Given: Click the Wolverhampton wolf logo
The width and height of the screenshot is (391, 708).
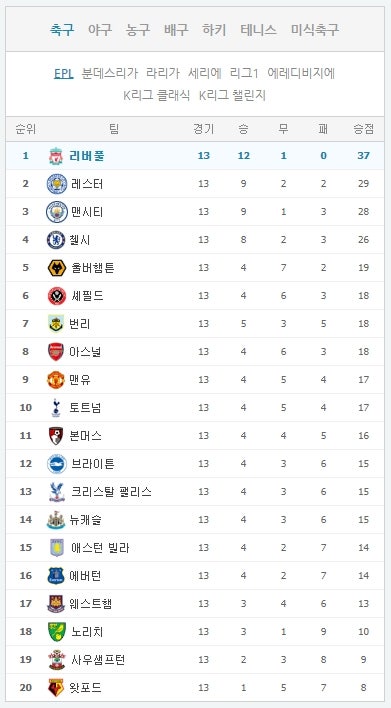Looking at the screenshot, I should (x=57, y=268).
